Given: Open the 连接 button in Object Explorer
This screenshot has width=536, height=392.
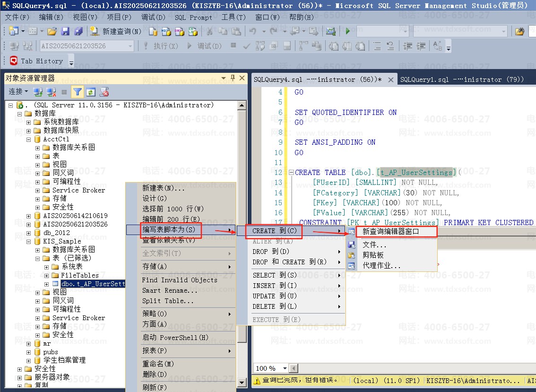Looking at the screenshot, I should pos(18,92).
